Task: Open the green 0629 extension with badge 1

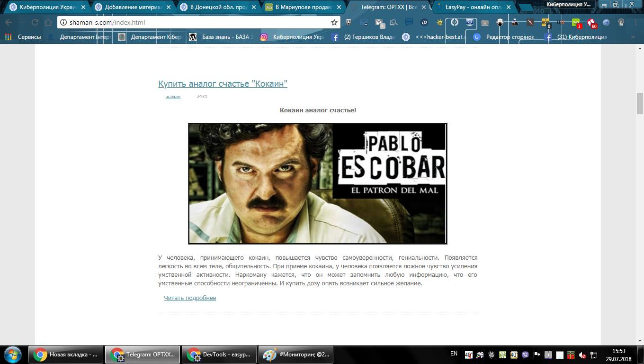Action: (576, 23)
